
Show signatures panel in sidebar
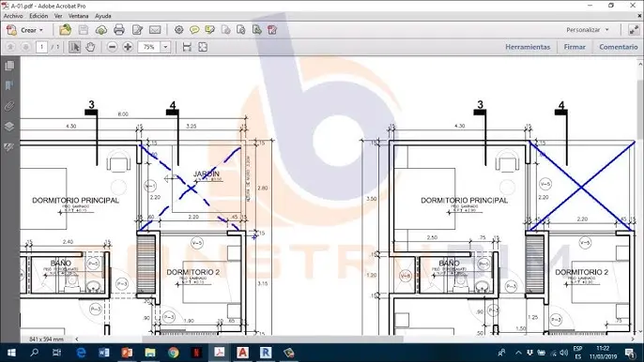[9, 147]
